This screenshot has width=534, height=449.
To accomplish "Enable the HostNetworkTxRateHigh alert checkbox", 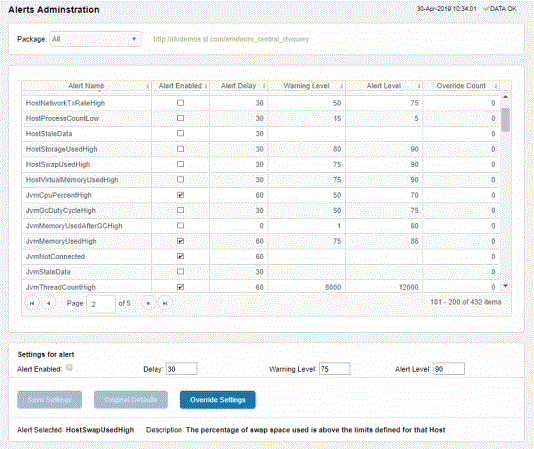I will pos(180,103).
